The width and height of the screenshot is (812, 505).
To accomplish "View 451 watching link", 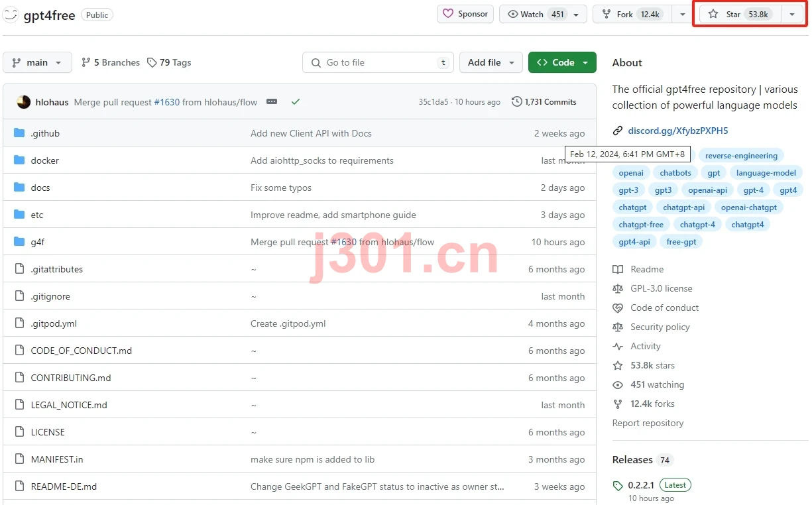I will pyautogui.click(x=657, y=384).
